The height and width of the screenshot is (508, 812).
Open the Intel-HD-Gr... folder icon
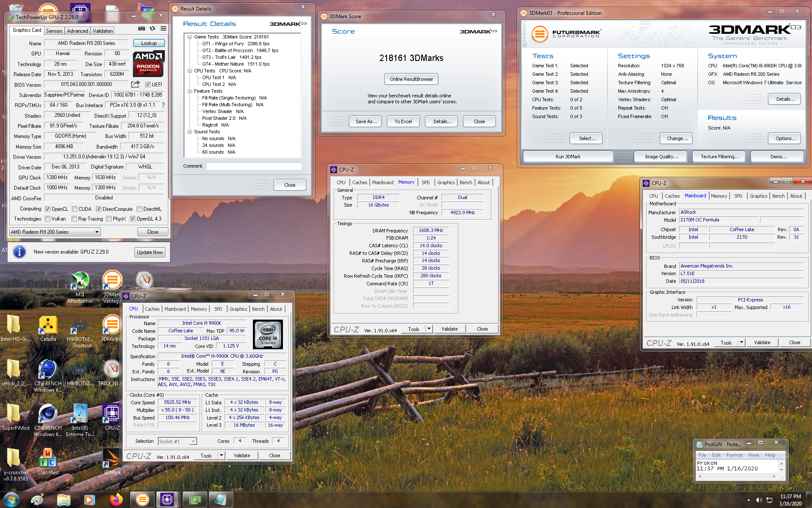[15, 329]
